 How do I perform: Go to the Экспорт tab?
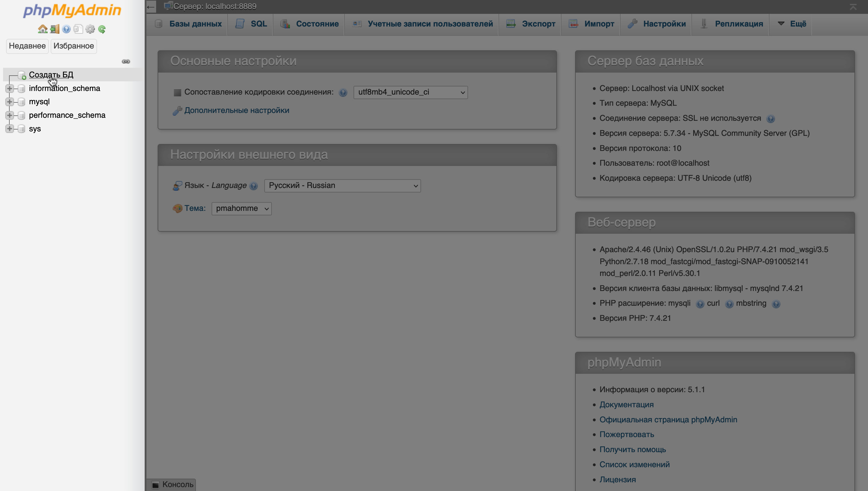[530, 24]
